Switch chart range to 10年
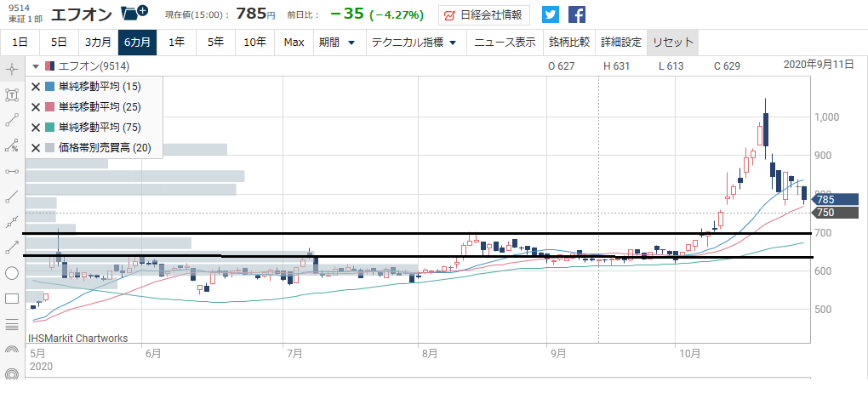 (255, 43)
